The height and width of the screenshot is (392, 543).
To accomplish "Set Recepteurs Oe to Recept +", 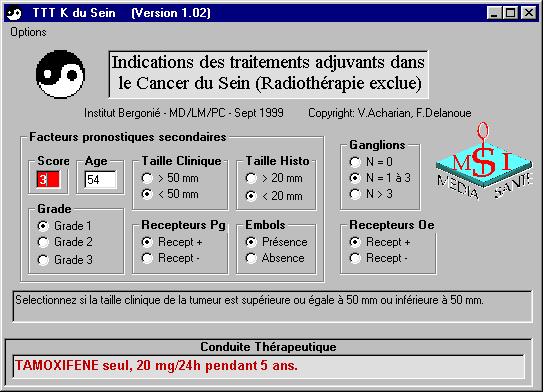I will pyautogui.click(x=380, y=242).
